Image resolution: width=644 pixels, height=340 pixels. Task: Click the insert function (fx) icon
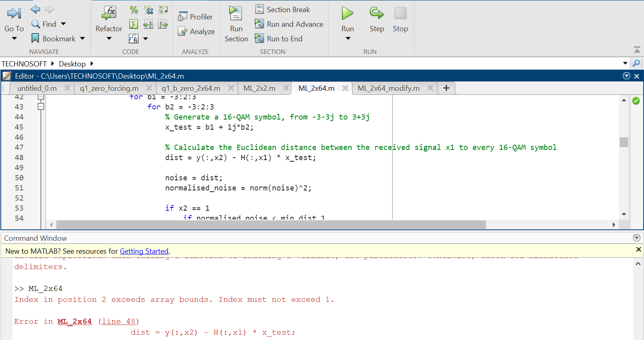[x=134, y=38]
